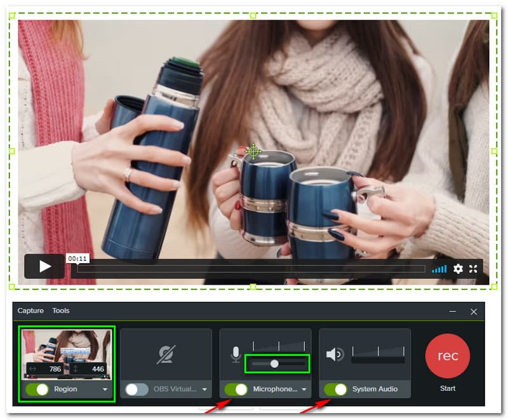Click the microphone volume slider handle
The height and width of the screenshot is (420, 508).
click(x=274, y=364)
